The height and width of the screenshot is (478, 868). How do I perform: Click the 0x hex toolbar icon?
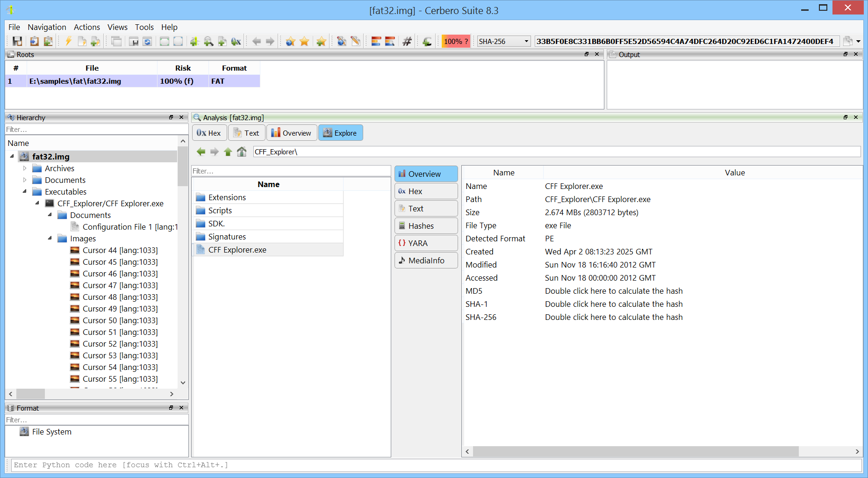click(x=236, y=41)
